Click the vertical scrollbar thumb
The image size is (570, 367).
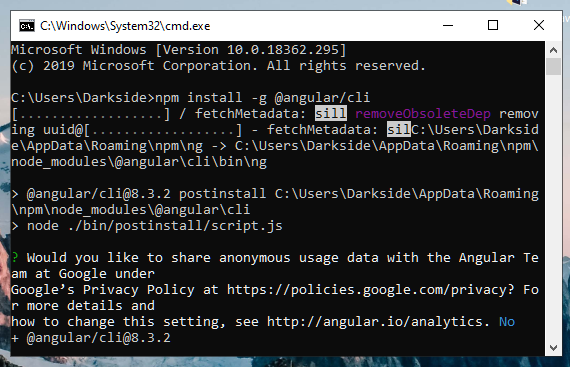pyautogui.click(x=553, y=66)
